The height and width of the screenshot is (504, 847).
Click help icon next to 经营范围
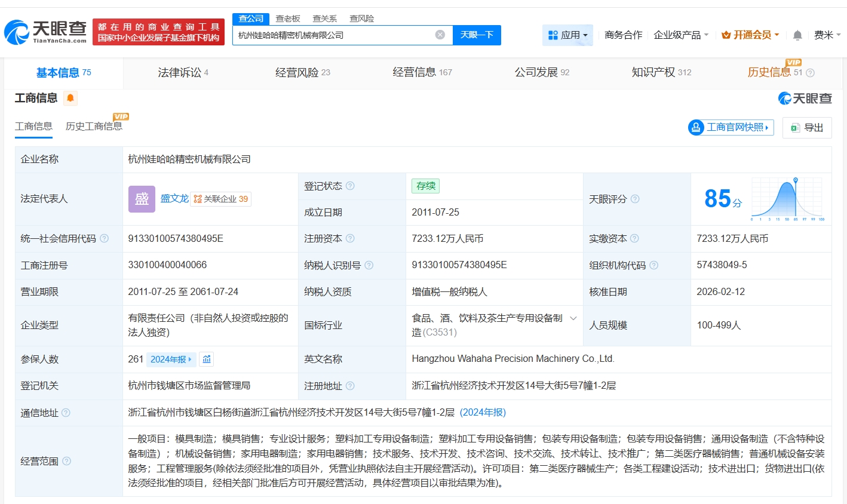[67, 461]
